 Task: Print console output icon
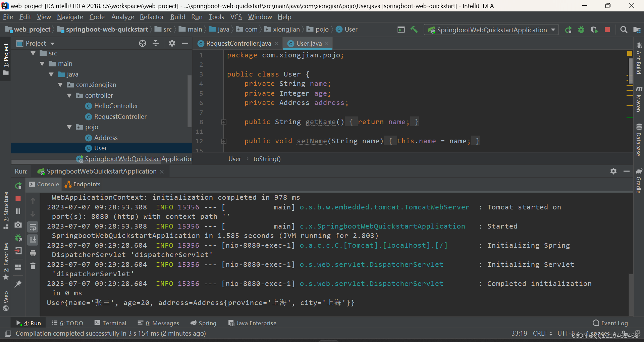click(33, 253)
